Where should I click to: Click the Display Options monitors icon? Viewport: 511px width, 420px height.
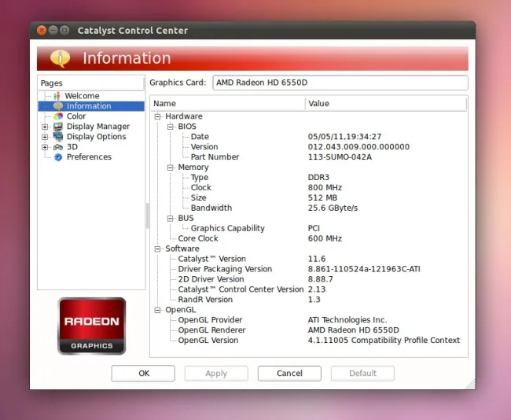coord(58,136)
